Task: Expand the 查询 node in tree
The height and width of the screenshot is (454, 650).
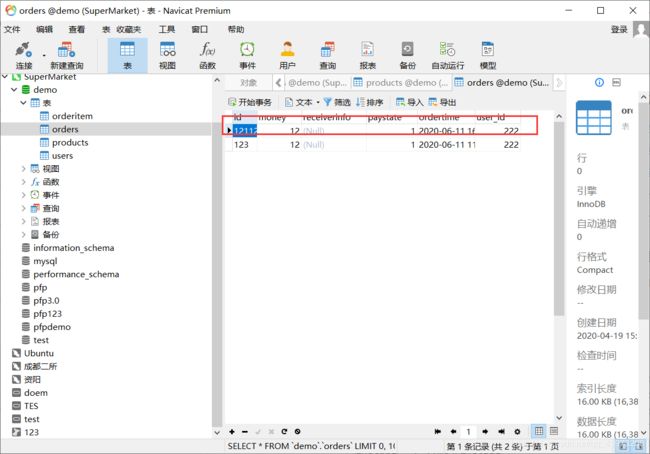Action: click(x=24, y=208)
